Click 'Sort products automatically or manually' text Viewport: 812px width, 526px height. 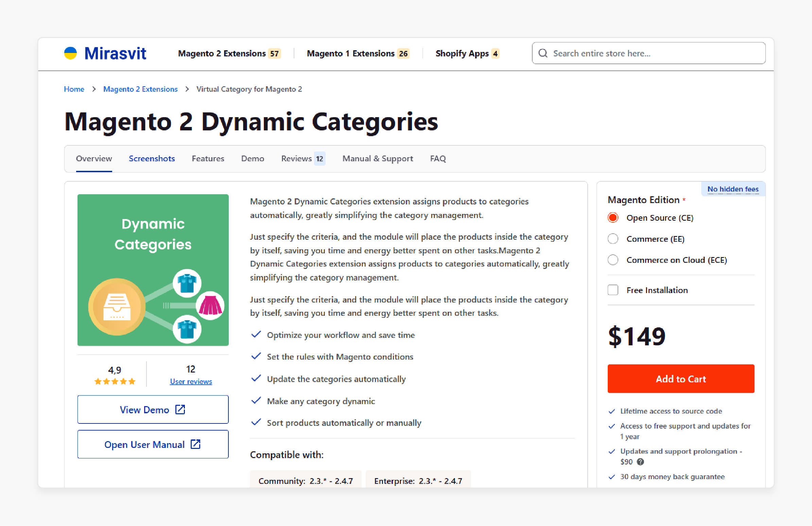344,423
